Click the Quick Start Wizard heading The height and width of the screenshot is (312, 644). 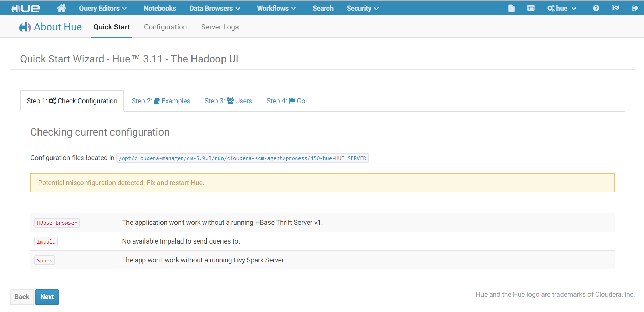pos(129,59)
